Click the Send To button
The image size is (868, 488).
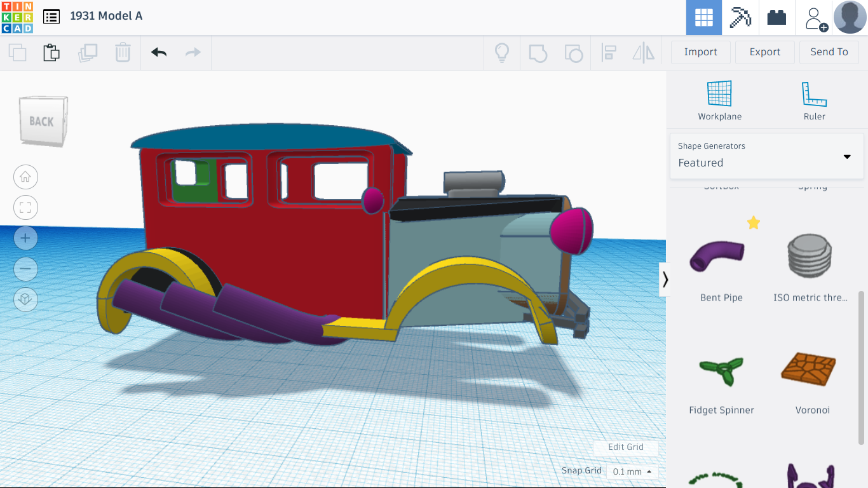coord(829,52)
